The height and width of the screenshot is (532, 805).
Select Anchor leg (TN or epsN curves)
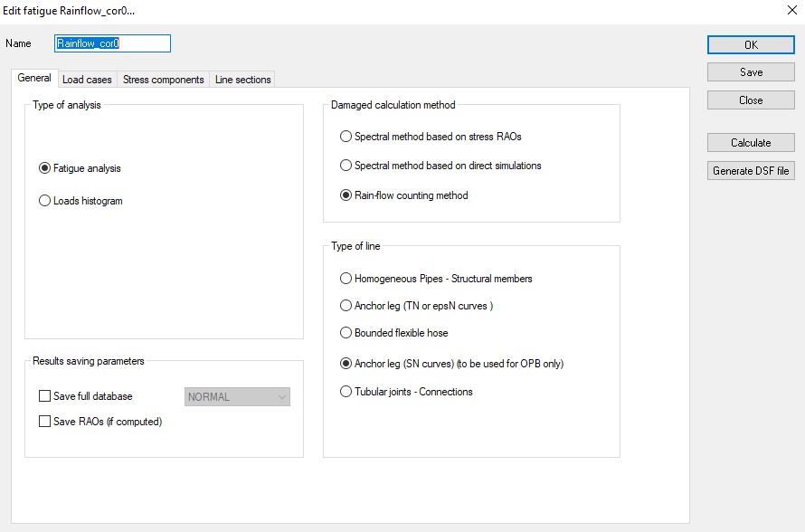coord(346,306)
